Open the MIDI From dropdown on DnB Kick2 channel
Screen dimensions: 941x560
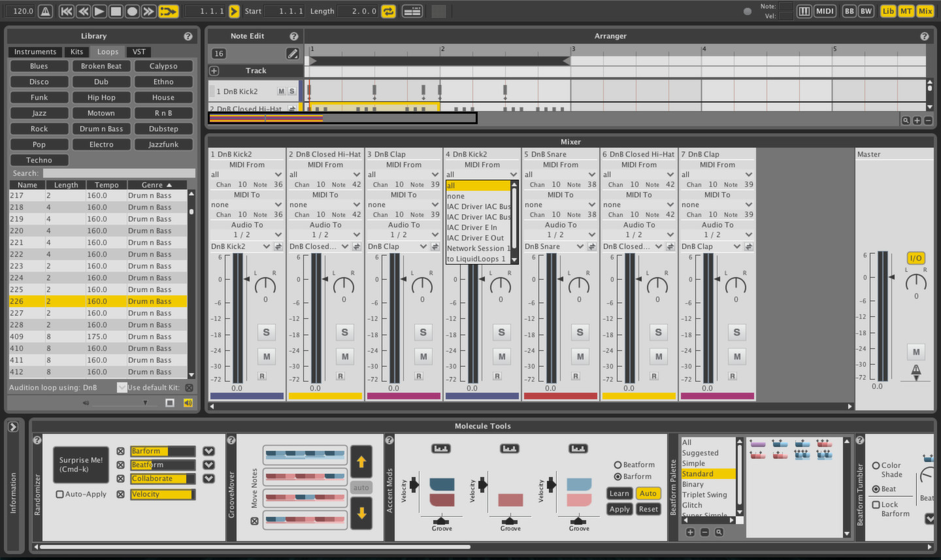click(246, 174)
